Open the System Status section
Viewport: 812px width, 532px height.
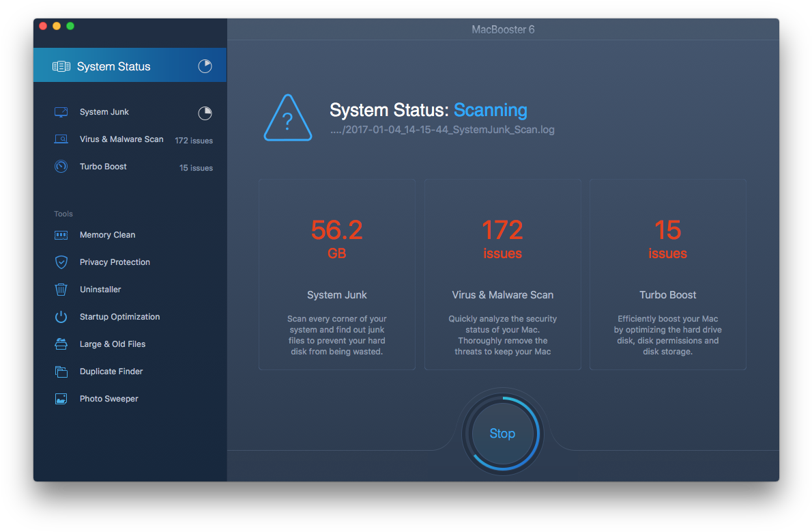(130, 65)
